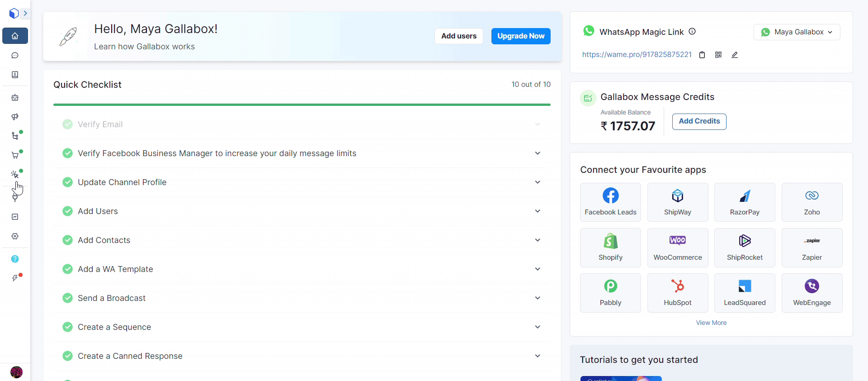
Task: Open the broadcast megaphone icon in sidebar
Action: 15,117
